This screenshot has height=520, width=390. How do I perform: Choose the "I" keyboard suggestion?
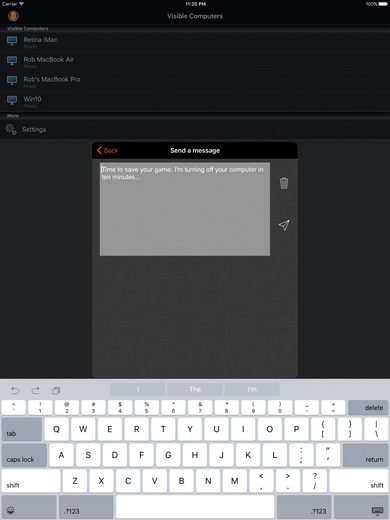click(x=138, y=389)
